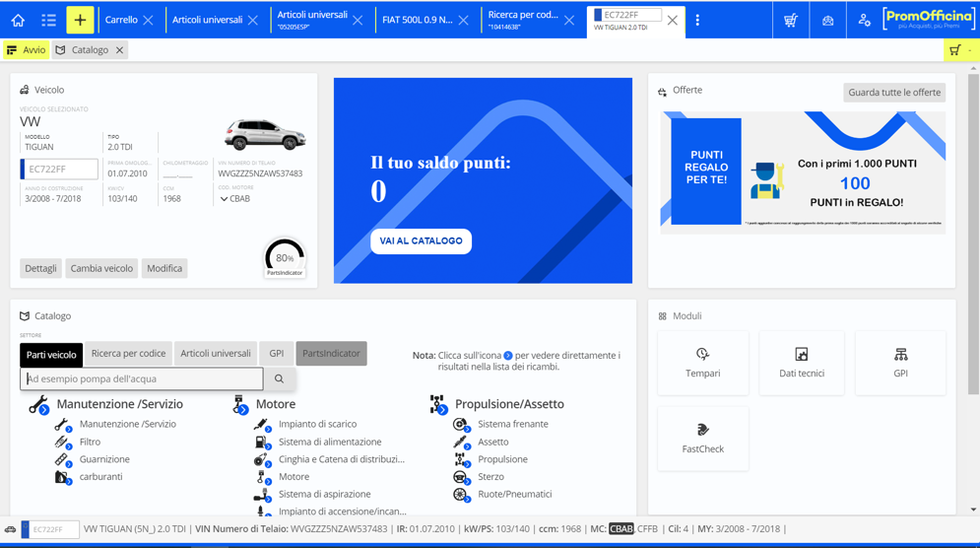Switch to the FIAT 500L 0.9 tab
This screenshot has width=980, height=548.
point(417,20)
